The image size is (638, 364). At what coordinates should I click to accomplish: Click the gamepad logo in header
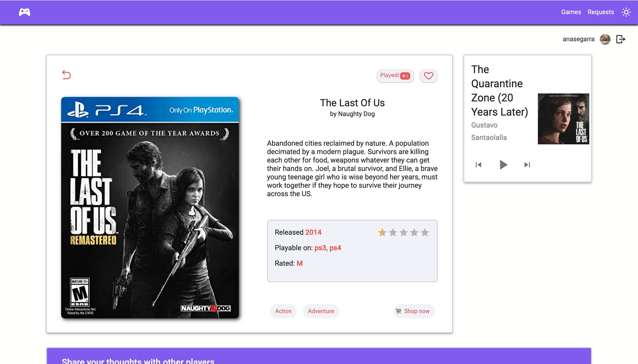pyautogui.click(x=25, y=12)
